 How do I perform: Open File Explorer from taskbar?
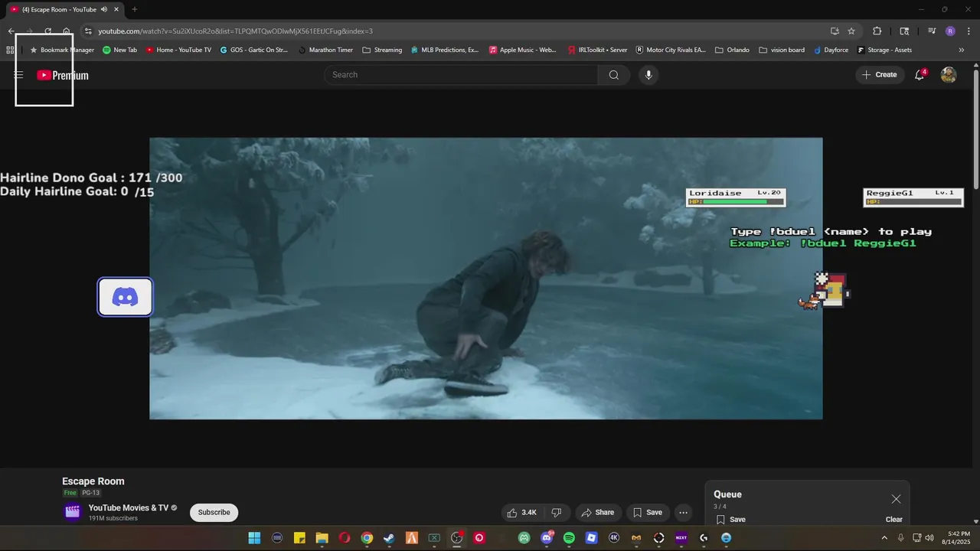pyautogui.click(x=322, y=538)
